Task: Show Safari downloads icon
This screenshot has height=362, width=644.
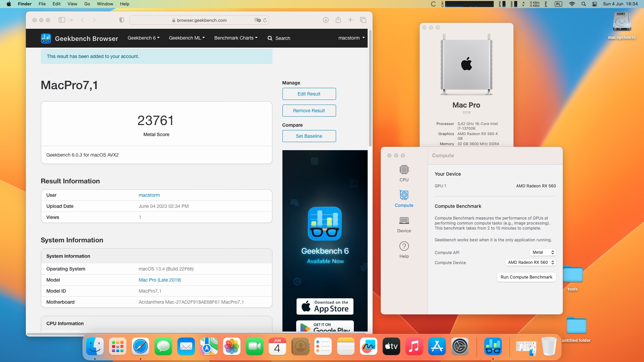Action: (x=326, y=20)
